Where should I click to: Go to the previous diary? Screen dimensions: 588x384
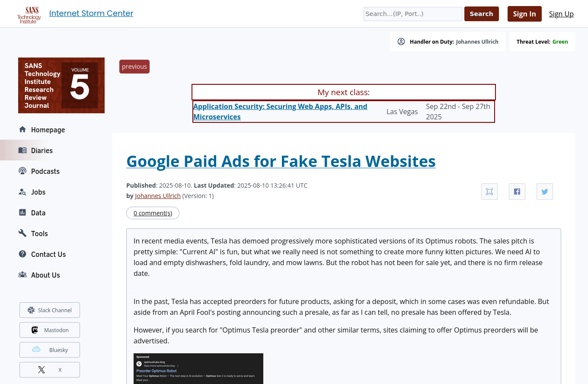pyautogui.click(x=134, y=67)
